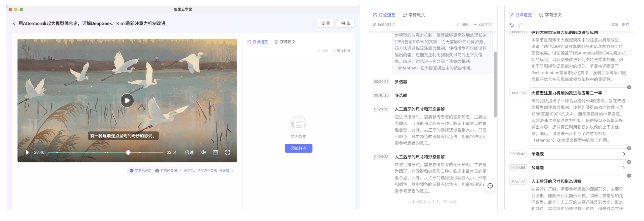Delete the 00:01:35 marker with its X icon
Viewport: 644px width, 221px height.
tap(629, 87)
